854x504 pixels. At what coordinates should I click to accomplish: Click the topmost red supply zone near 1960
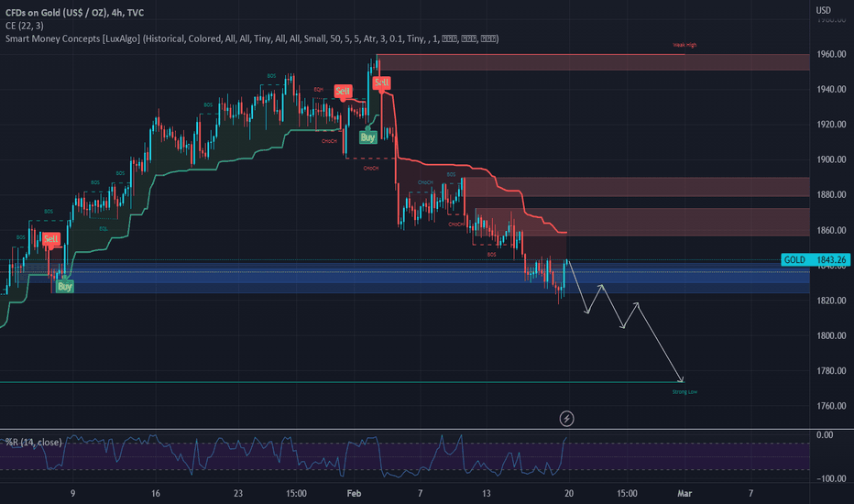(593, 62)
